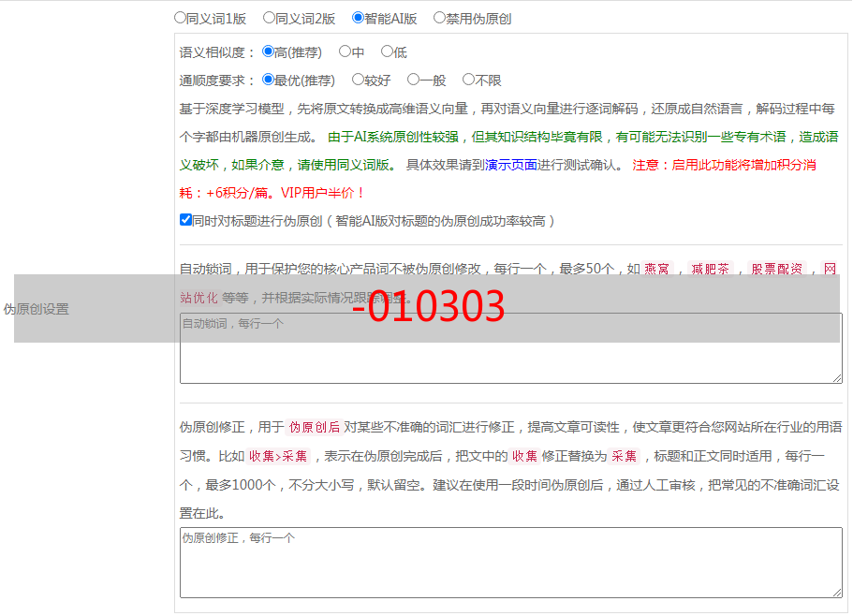Viewport: 853px width, 616px height.
Task: Click resize handle of 自动锁词 textarea
Action: pos(837,378)
